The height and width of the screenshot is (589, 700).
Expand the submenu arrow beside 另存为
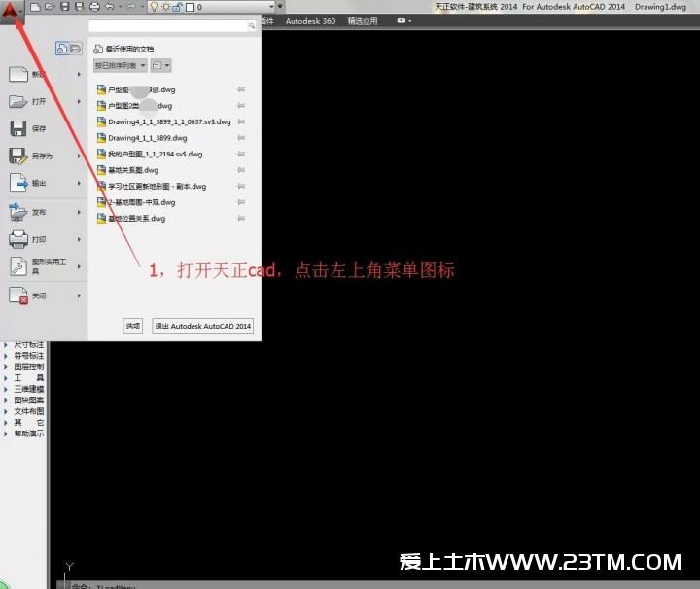click(x=79, y=156)
